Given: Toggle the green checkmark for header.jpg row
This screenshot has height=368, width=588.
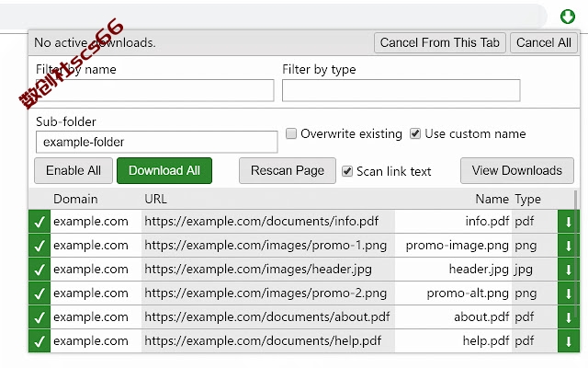Looking at the screenshot, I should [x=40, y=270].
